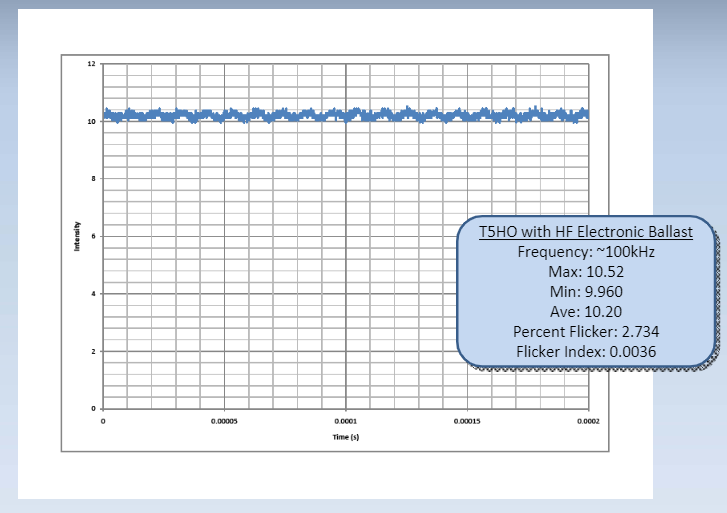The height and width of the screenshot is (513, 727).
Task: Select the 'Intensity' vertical axis title
Action: [x=77, y=236]
